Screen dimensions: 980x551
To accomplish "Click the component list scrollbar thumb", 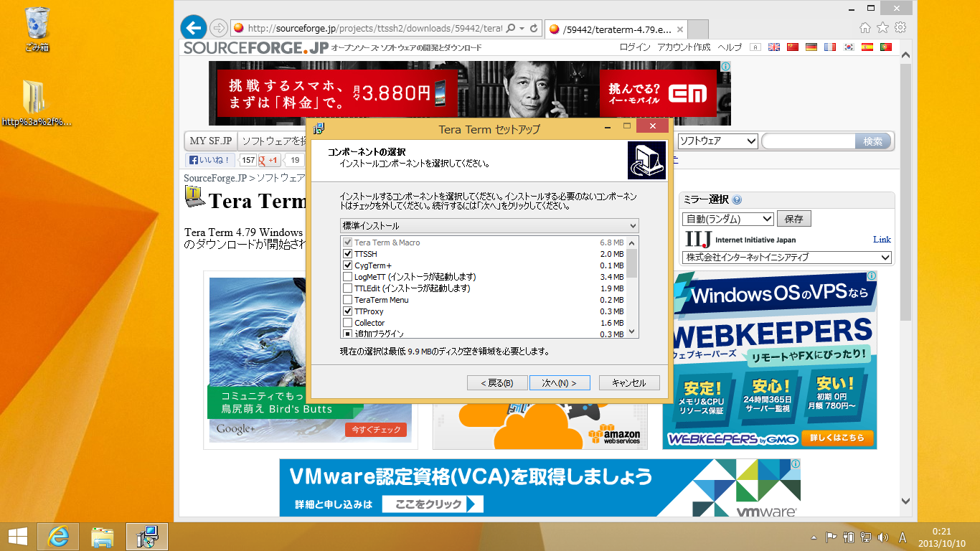I will click(632, 263).
